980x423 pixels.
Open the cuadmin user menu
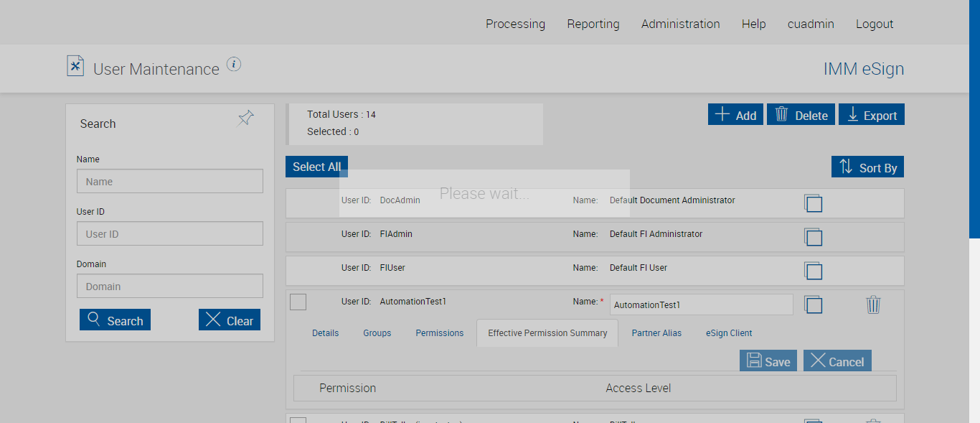pyautogui.click(x=811, y=24)
